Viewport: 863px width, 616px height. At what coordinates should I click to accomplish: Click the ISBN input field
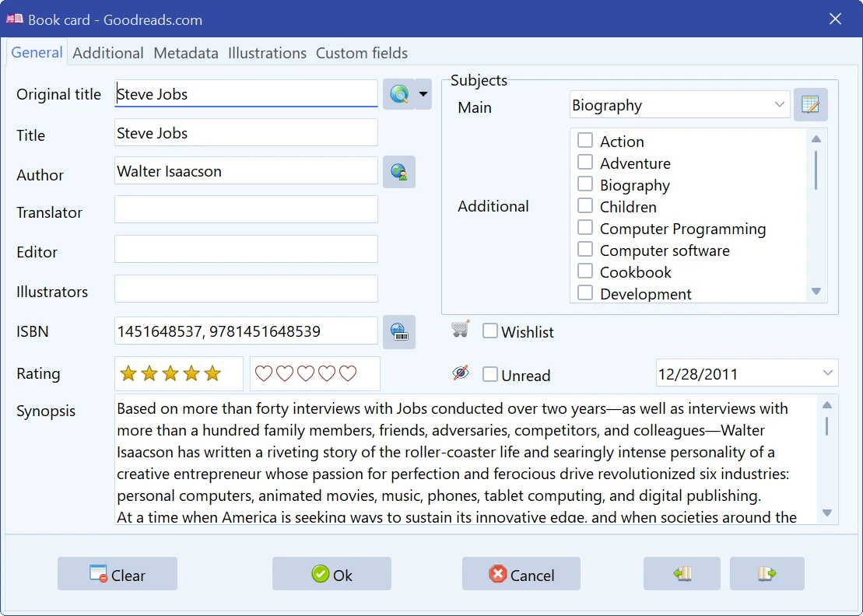coord(246,331)
